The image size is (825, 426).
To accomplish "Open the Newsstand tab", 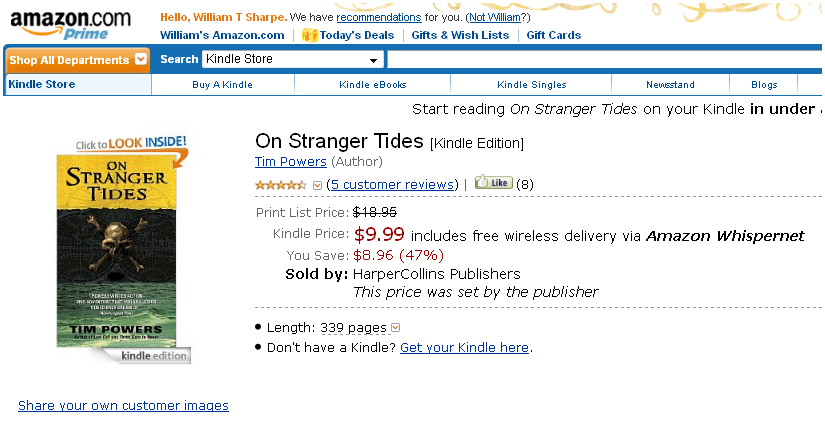I will pos(669,85).
